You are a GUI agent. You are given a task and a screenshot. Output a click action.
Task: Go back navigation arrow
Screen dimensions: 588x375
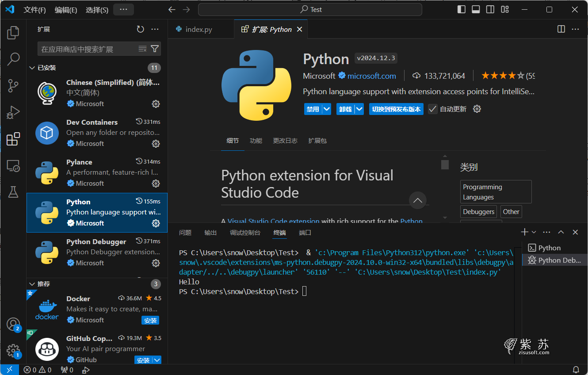[172, 10]
